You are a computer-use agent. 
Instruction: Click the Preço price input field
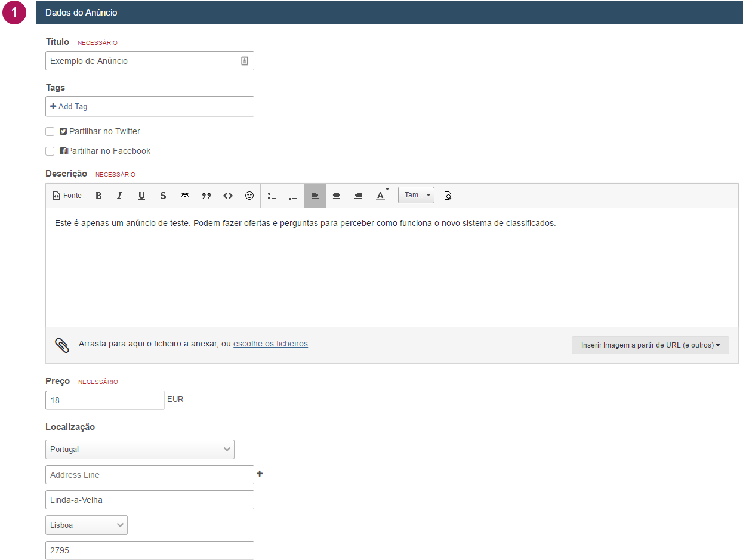[x=105, y=400]
